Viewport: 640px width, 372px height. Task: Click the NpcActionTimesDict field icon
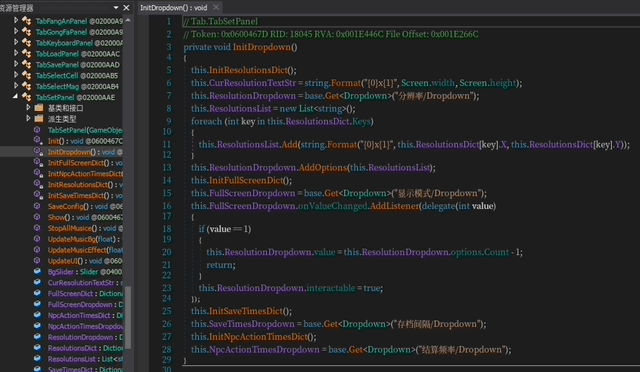(38, 315)
